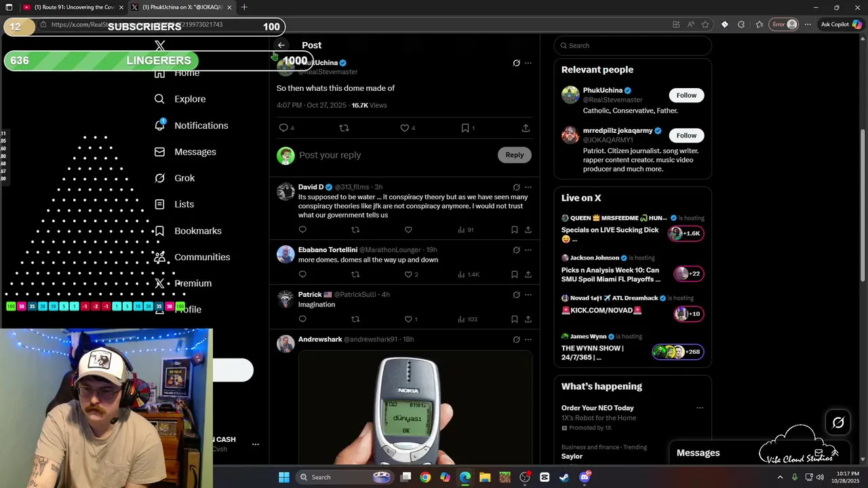This screenshot has width=868, height=488.
Task: Open more menu beside account name
Action: pyautogui.click(x=256, y=445)
